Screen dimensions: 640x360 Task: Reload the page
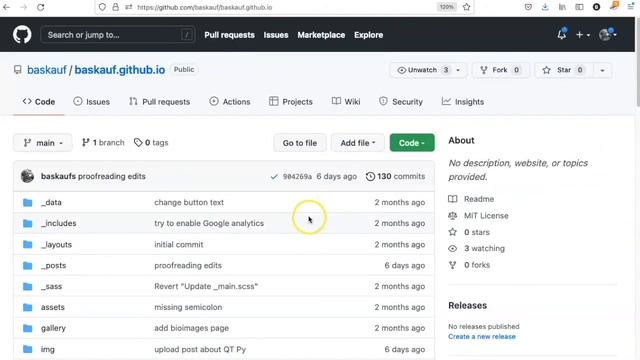point(40,7)
